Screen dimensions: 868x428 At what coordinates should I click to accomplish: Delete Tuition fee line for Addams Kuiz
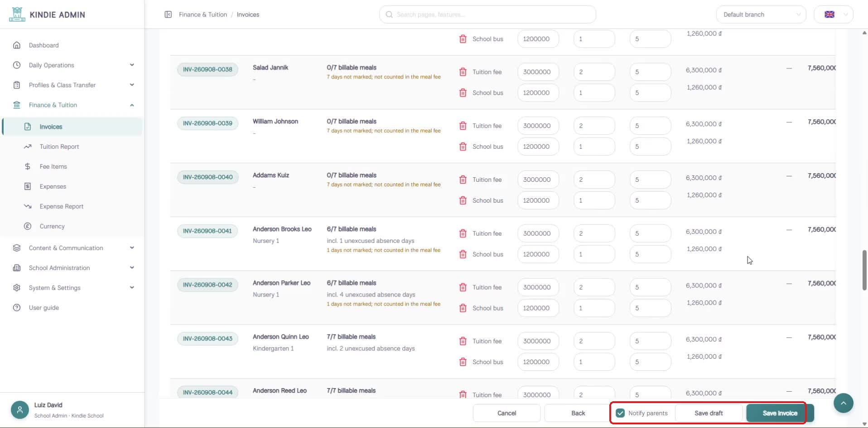(x=463, y=180)
